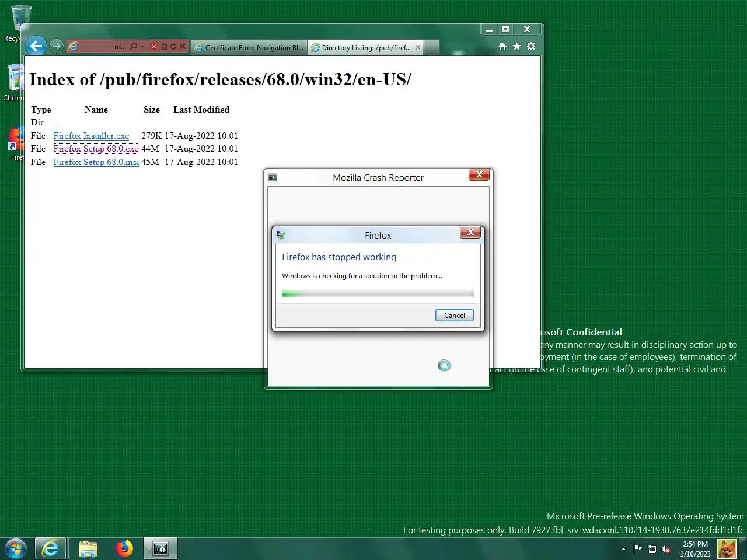747x560 pixels.
Task: Close the 'Firefox has stopped working' dialog
Action: (x=470, y=232)
